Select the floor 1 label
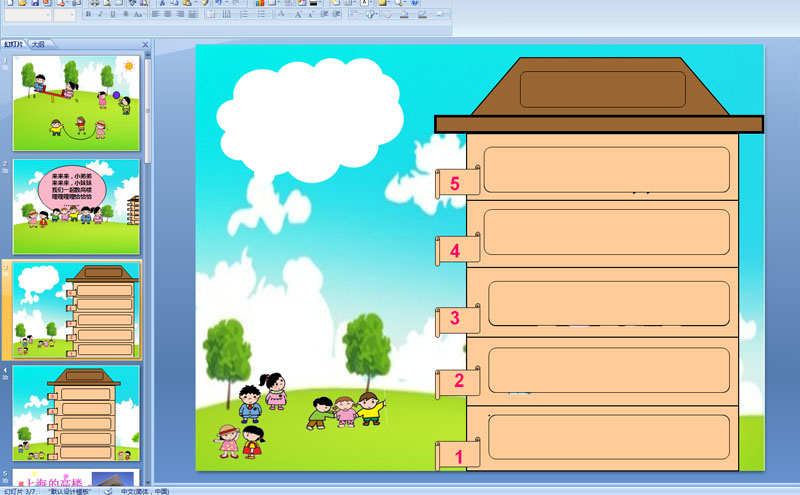Image resolution: width=800 pixels, height=495 pixels. click(x=458, y=454)
